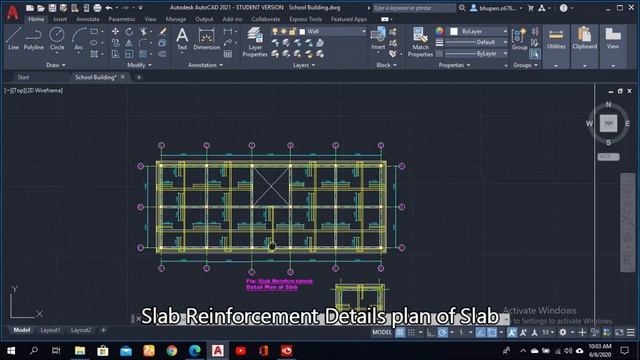
Task: Click the white layer color square
Action: pyautogui.click(x=302, y=32)
